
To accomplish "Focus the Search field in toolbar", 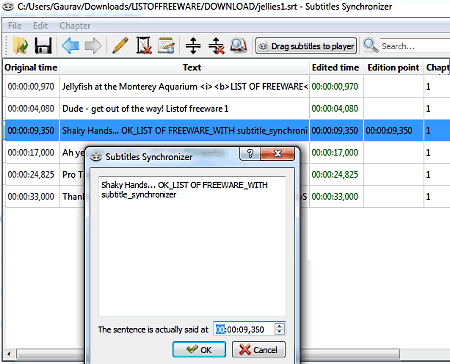I will (x=415, y=46).
